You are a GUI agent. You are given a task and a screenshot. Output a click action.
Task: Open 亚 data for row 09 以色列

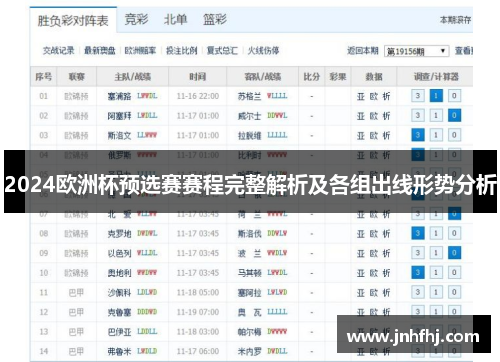point(361,253)
